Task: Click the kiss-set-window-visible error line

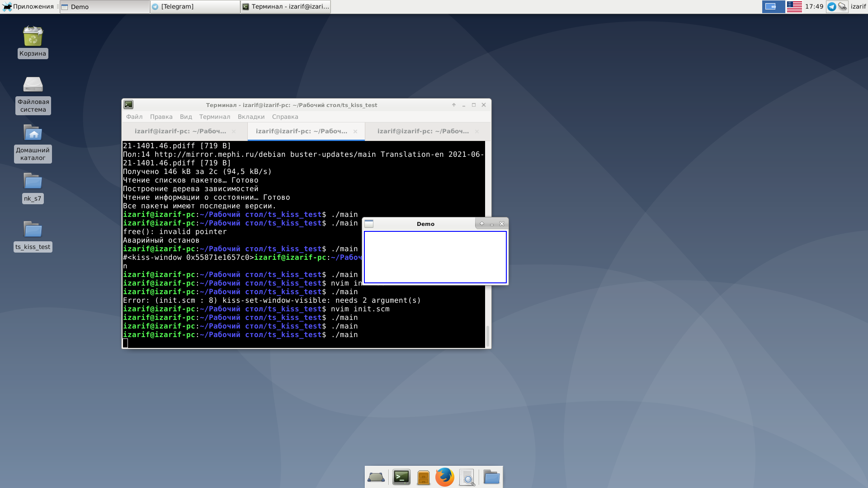Action: click(272, 300)
